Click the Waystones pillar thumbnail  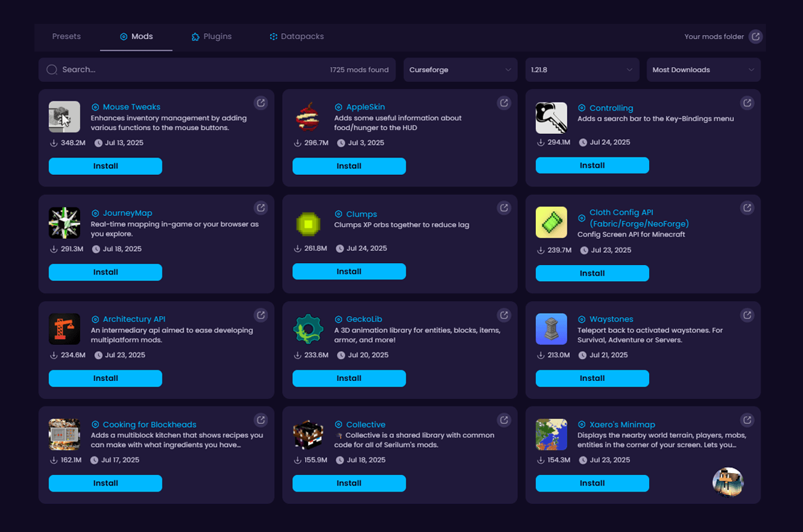point(552,329)
